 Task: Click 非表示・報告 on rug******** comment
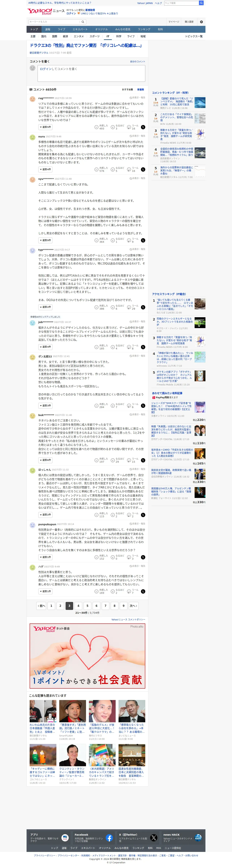click(x=137, y=98)
